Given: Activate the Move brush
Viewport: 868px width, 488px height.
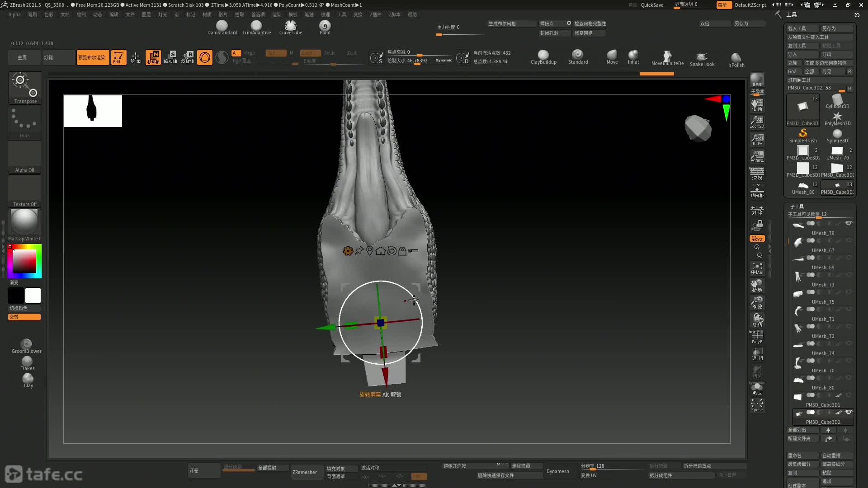Looking at the screenshot, I should tap(612, 57).
